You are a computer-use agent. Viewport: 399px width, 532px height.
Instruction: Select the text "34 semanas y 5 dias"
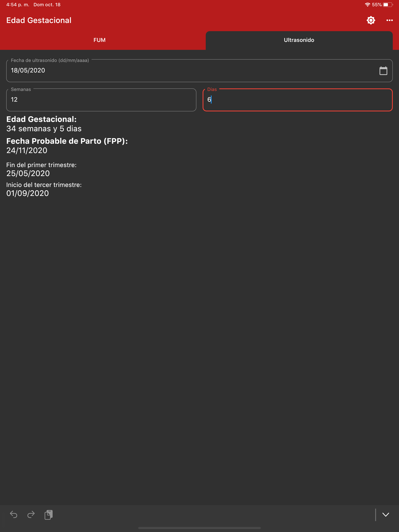tap(44, 129)
